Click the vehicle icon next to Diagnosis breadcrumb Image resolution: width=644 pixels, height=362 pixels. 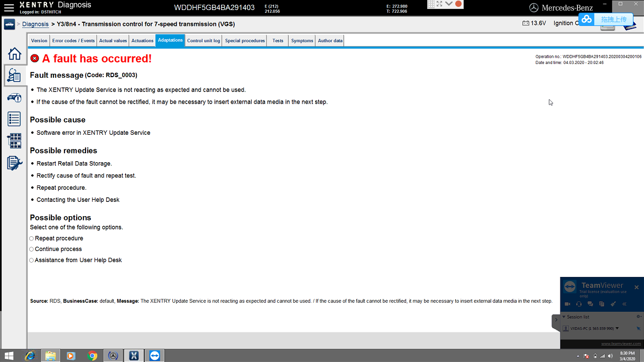pyautogui.click(x=10, y=24)
